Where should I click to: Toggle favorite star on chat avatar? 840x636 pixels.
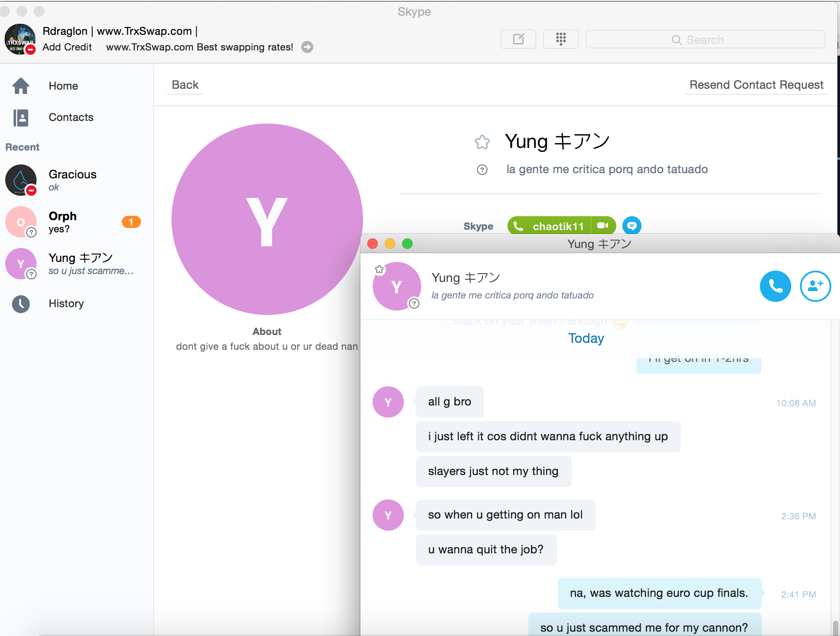click(380, 270)
